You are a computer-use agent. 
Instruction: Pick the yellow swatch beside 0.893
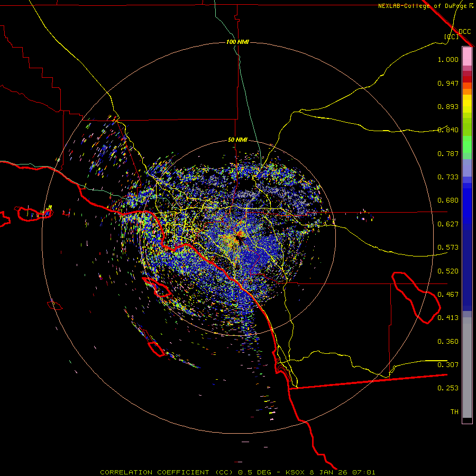pyautogui.click(x=467, y=106)
